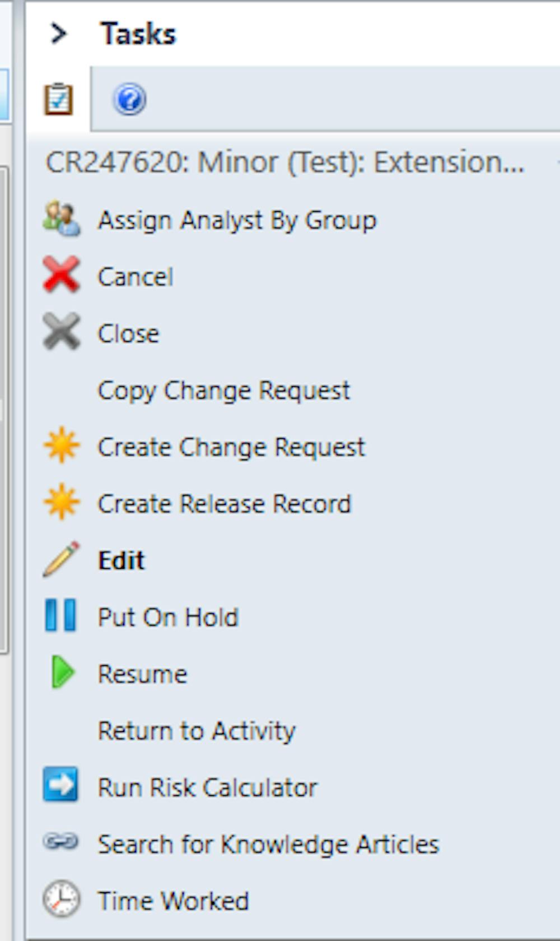This screenshot has width=560, height=941.
Task: Choose Return to Activity
Action: (197, 731)
